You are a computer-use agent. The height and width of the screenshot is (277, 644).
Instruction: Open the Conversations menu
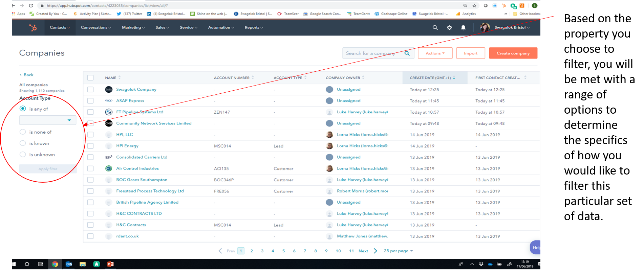pos(96,28)
